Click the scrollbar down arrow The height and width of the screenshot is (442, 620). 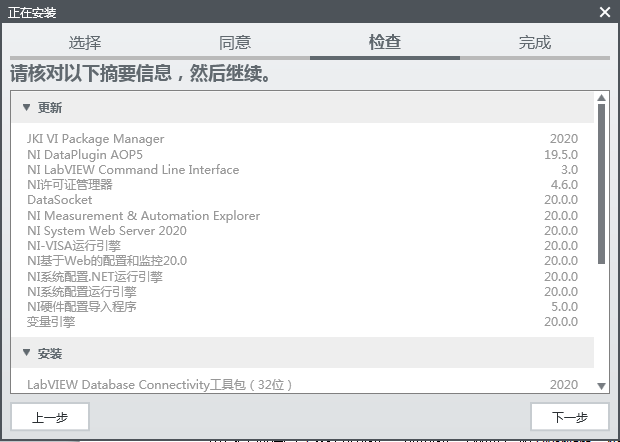click(602, 386)
